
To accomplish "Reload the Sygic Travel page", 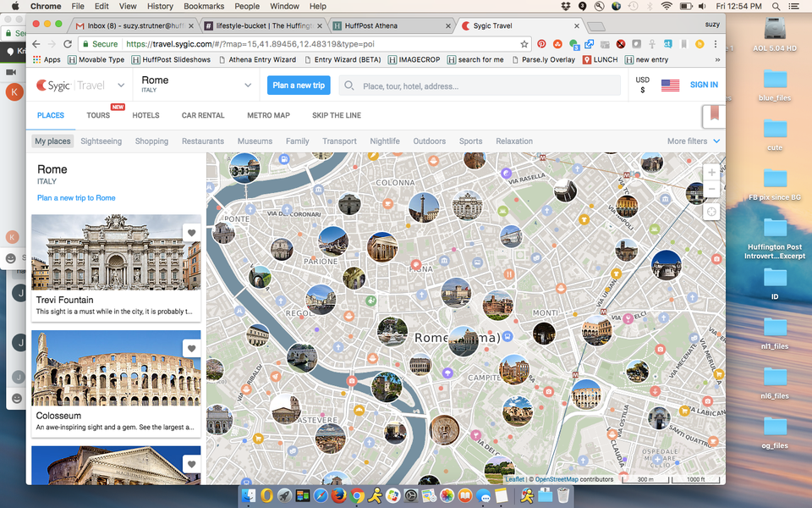I will pos(68,44).
